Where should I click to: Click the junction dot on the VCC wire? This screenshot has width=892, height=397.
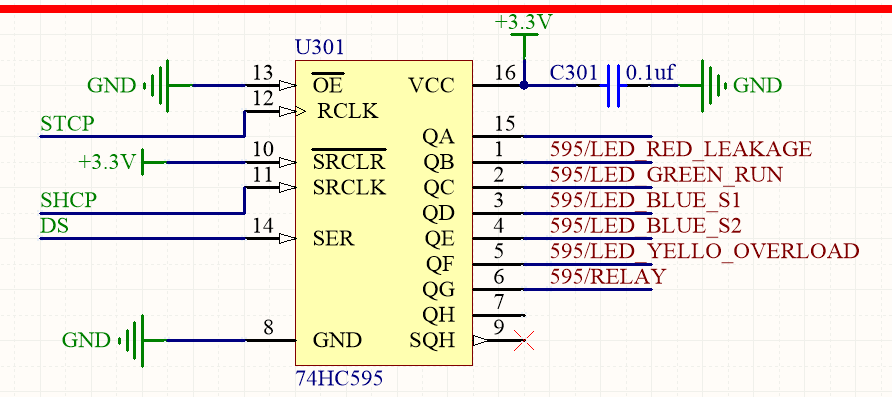524,85
